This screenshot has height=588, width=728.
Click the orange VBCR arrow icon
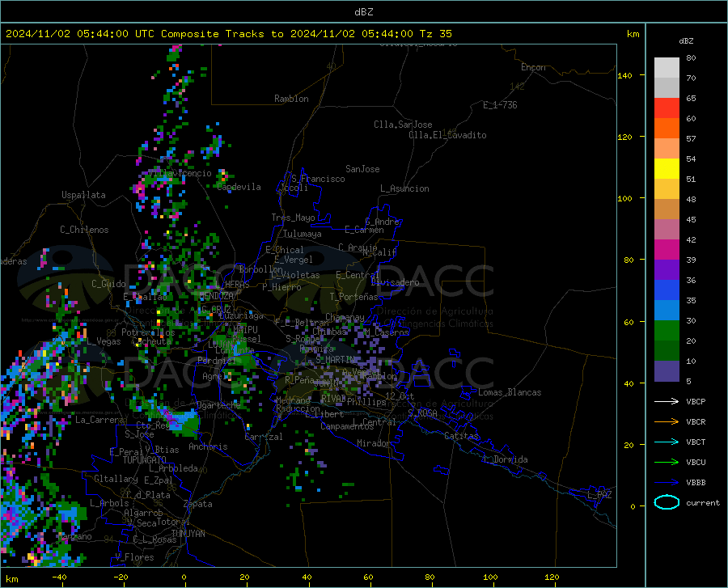[x=667, y=422]
